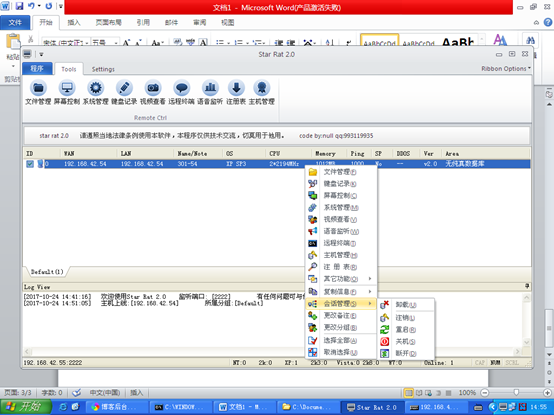Click the Word save icon in title bar
Screen dimensions: 554x415
(x=19, y=6)
